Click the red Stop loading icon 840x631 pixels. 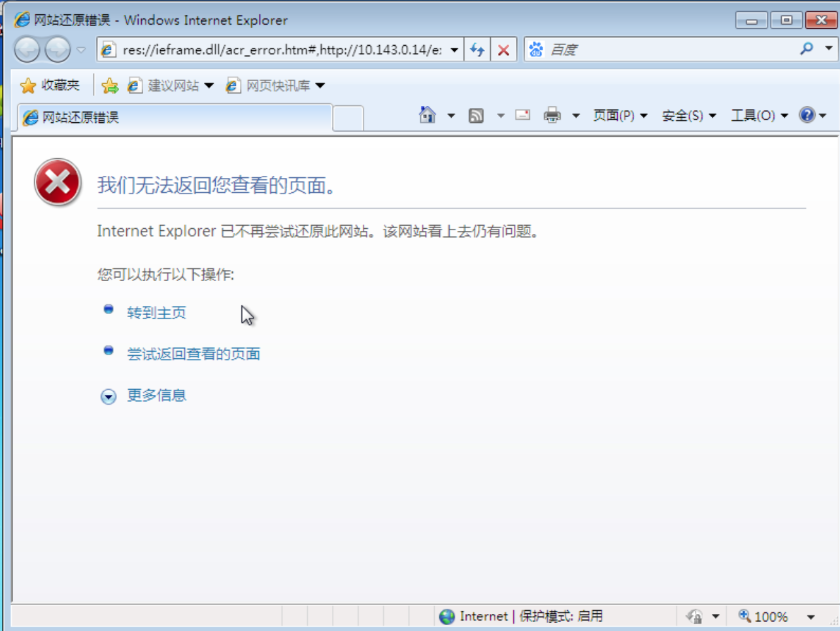[x=503, y=50]
